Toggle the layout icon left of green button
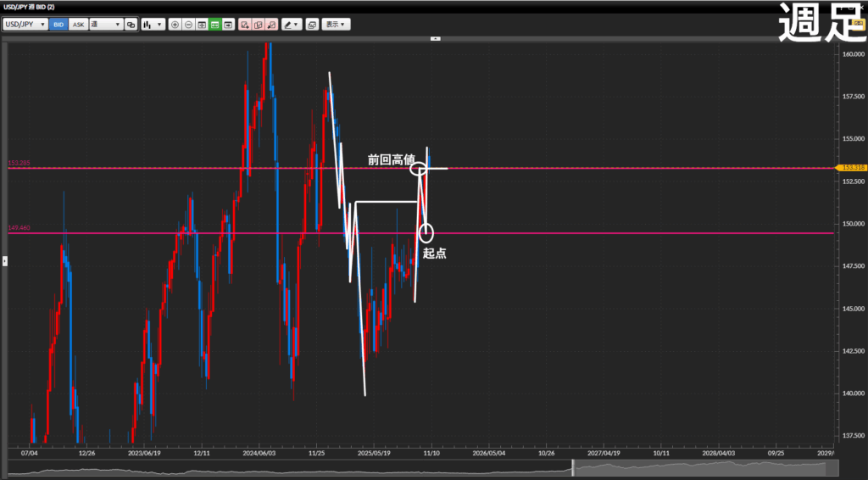This screenshot has width=868, height=480. (x=202, y=25)
